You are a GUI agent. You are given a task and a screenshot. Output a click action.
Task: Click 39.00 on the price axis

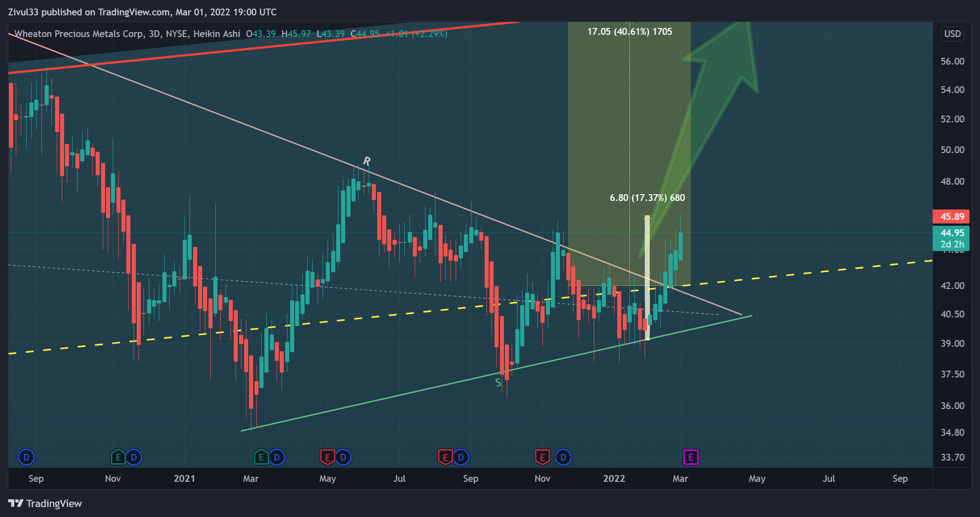(x=952, y=344)
